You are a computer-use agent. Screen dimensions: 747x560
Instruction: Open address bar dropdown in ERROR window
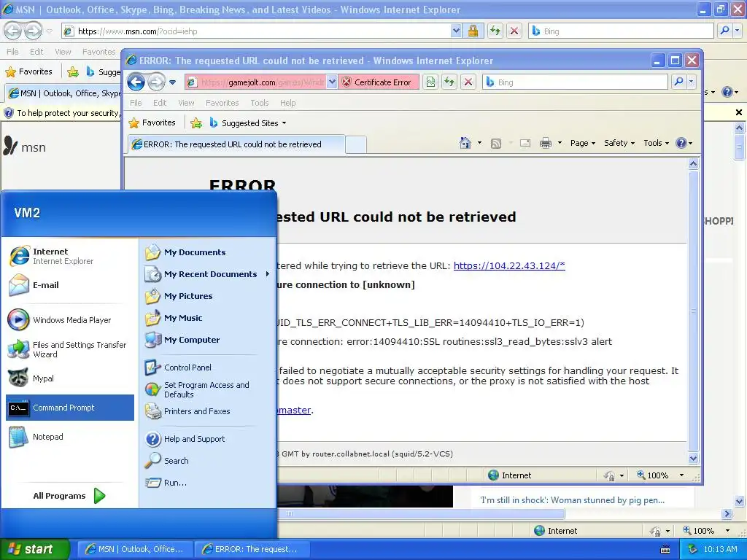(x=332, y=82)
